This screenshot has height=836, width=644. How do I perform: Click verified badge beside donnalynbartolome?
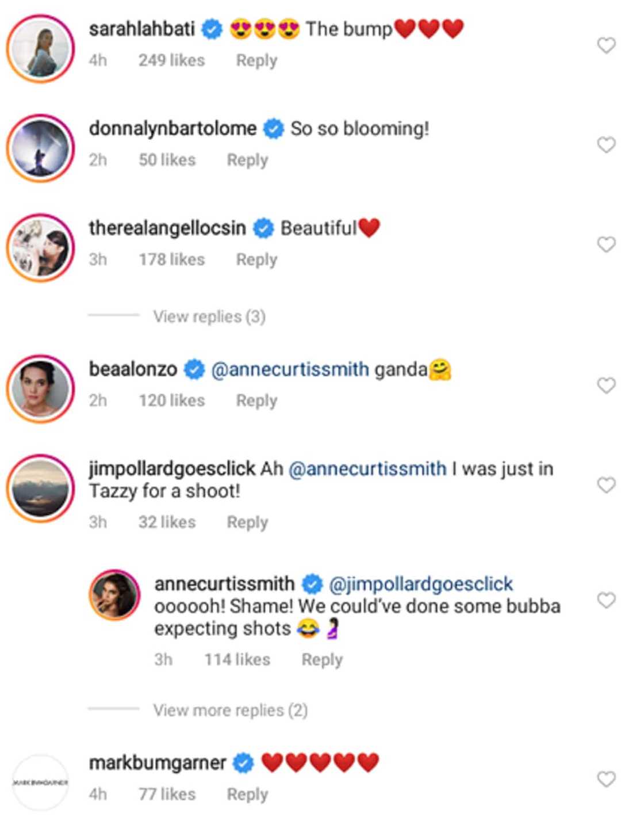click(273, 128)
